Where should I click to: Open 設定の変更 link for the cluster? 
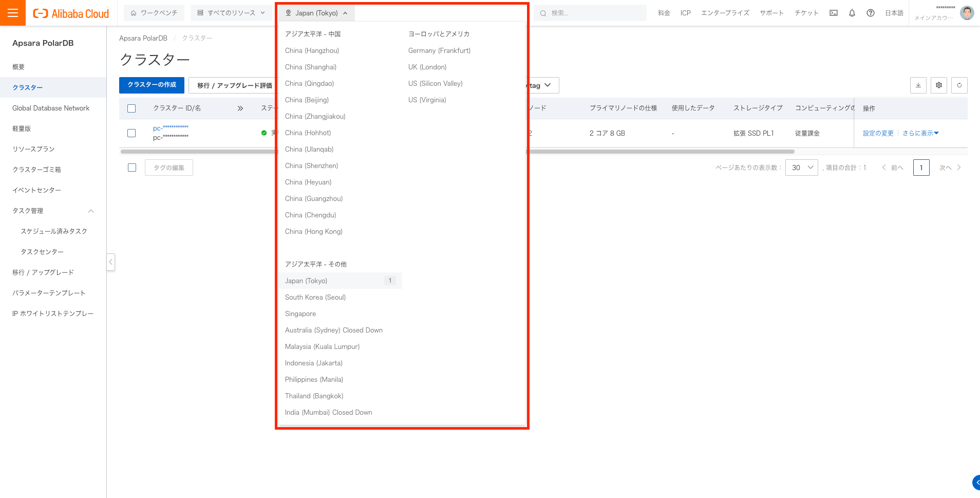click(x=878, y=133)
